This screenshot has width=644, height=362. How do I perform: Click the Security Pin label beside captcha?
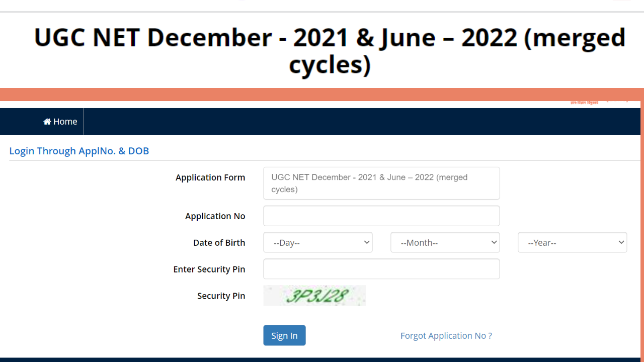coord(221,296)
